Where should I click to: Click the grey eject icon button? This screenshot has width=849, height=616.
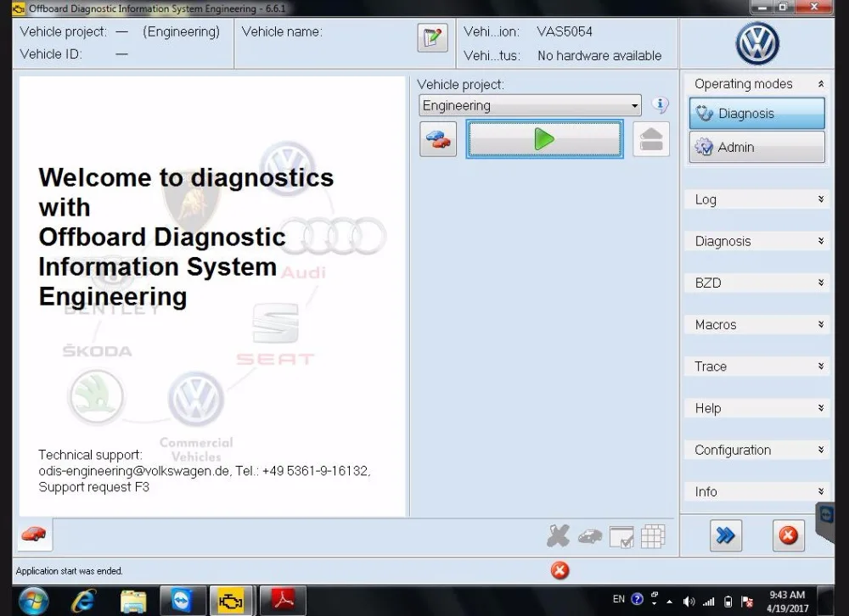point(651,139)
